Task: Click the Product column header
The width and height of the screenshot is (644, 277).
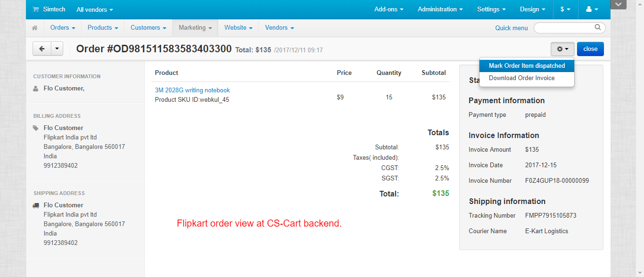Action: (166, 73)
